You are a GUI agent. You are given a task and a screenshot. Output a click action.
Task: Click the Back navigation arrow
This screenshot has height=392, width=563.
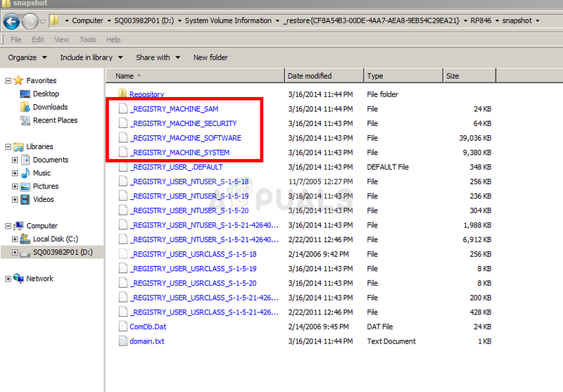[x=11, y=22]
